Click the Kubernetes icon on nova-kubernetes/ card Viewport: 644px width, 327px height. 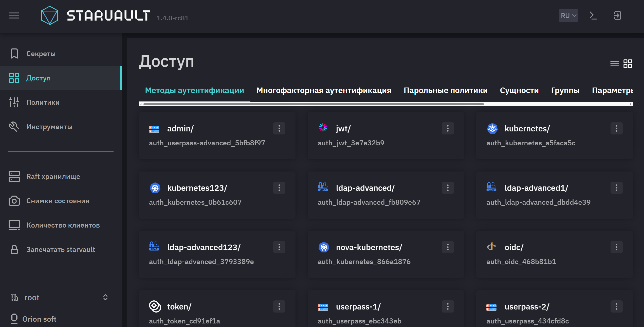[x=324, y=247]
